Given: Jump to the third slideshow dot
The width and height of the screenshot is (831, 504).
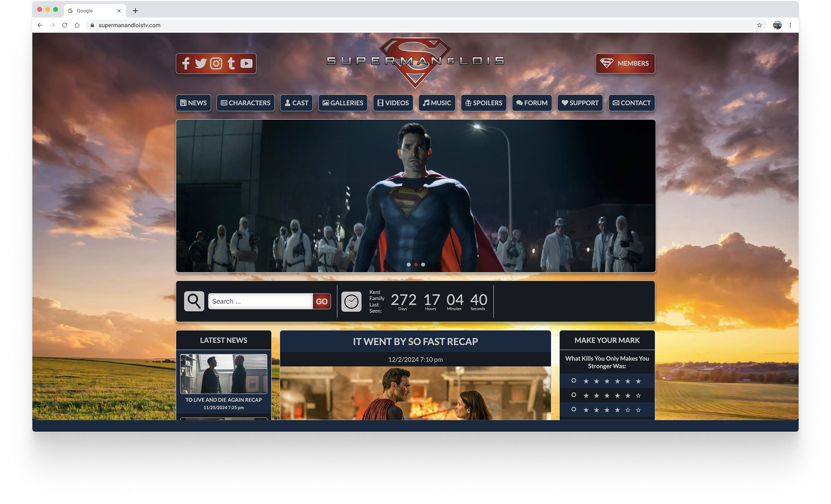Looking at the screenshot, I should [423, 264].
